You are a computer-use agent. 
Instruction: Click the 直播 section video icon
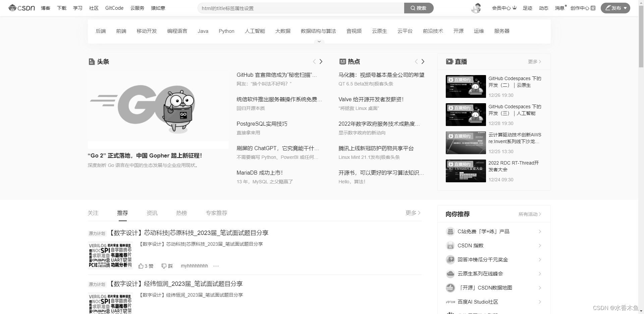pyautogui.click(x=449, y=62)
